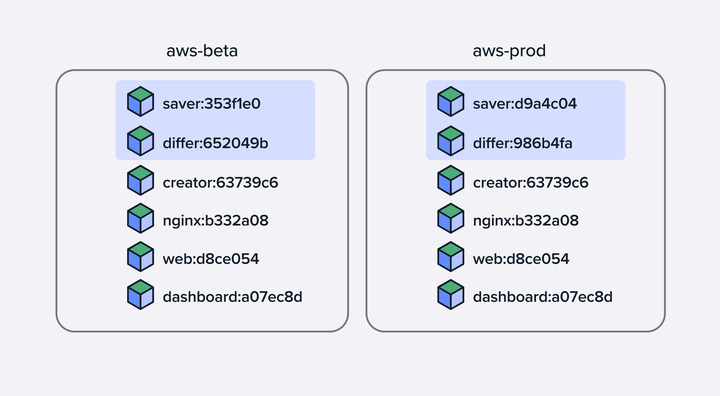720x396 pixels.
Task: Click the cube icon for aws-prod dashboard:a07ec8d
Action: tap(451, 295)
